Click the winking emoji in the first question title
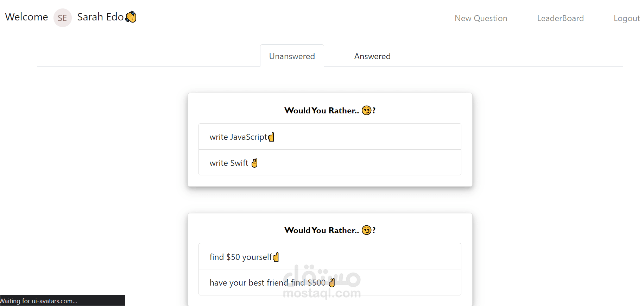This screenshot has width=644, height=306. pyautogui.click(x=366, y=110)
